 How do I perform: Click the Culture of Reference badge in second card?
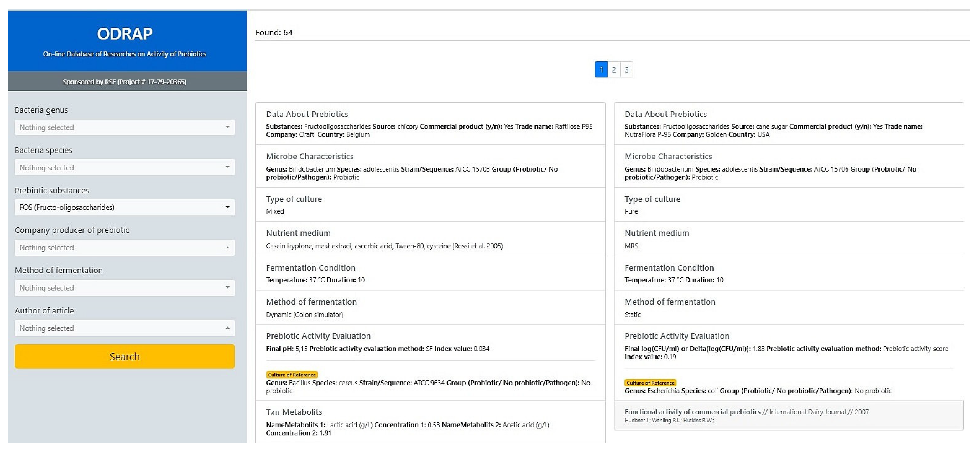click(x=650, y=383)
